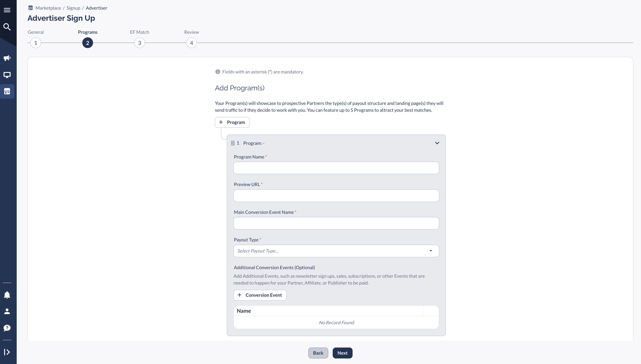Open the monitor partners icon

click(x=7, y=75)
